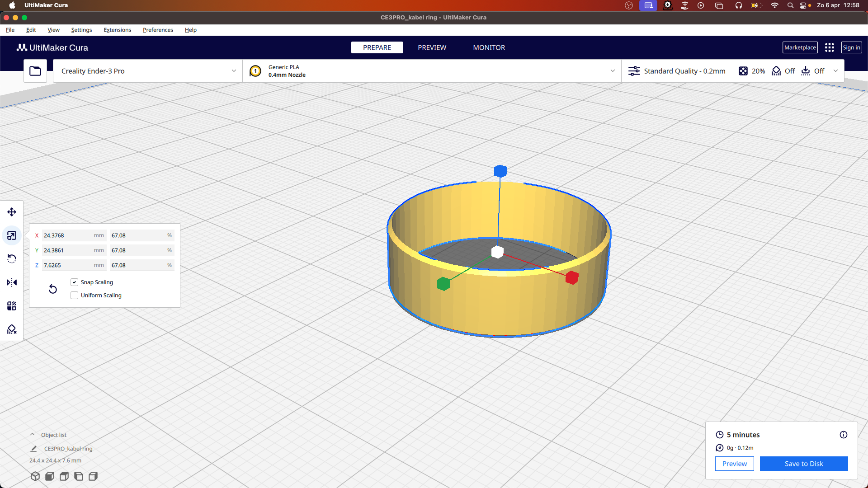This screenshot has width=868, height=488.
Task: Switch to 3D perspective view cube icon
Action: point(35,476)
